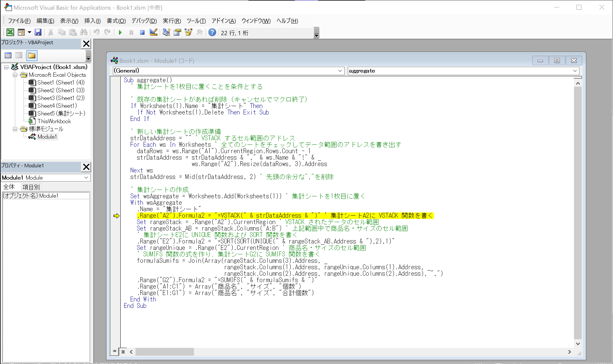Click the Save Book1 floppy disk icon
Image resolution: width=613 pixels, height=364 pixels.
coord(38,32)
